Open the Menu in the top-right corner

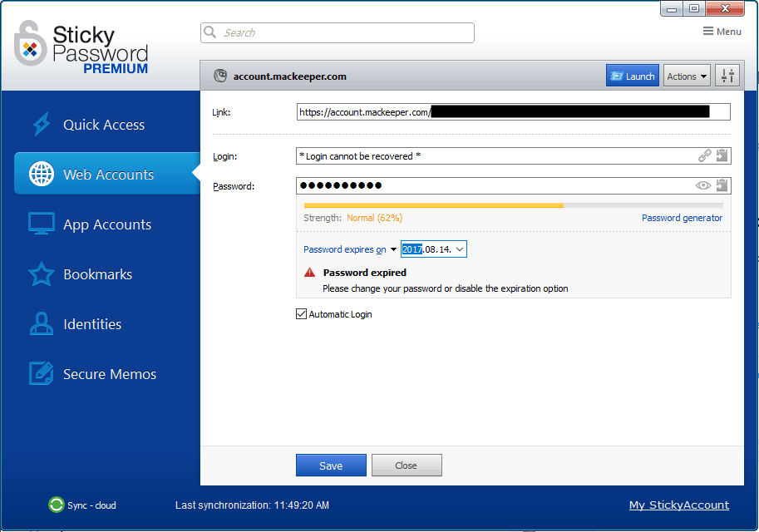pyautogui.click(x=722, y=31)
